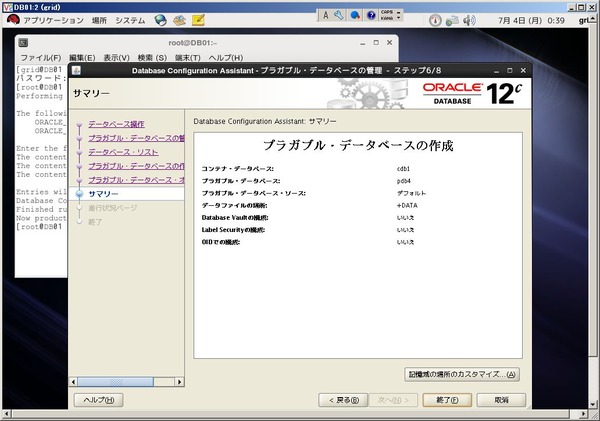The image size is (600, 421).
Task: Open terminal 検索(S) menu
Action: 152,57
